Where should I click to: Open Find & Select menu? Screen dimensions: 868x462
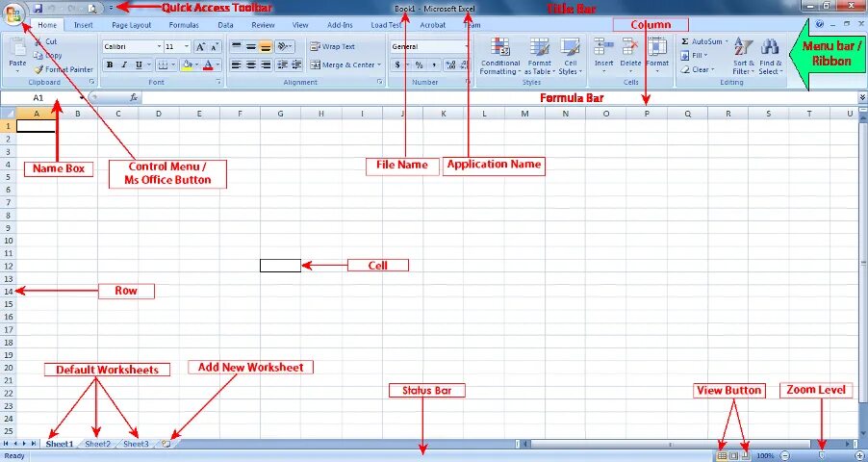click(770, 56)
